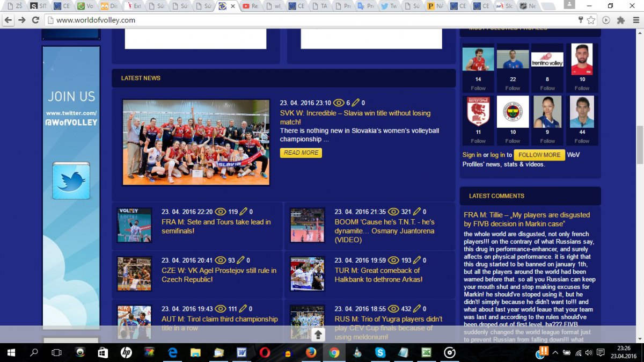Open Windows taskbar search
This screenshot has width=644, height=362.
(x=34, y=352)
